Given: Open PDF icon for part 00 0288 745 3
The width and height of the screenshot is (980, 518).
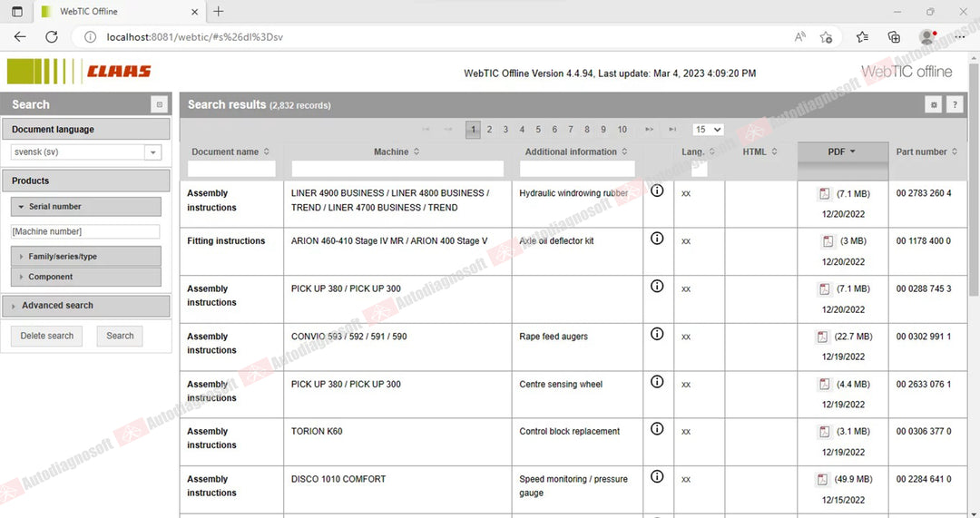Looking at the screenshot, I should (824, 288).
